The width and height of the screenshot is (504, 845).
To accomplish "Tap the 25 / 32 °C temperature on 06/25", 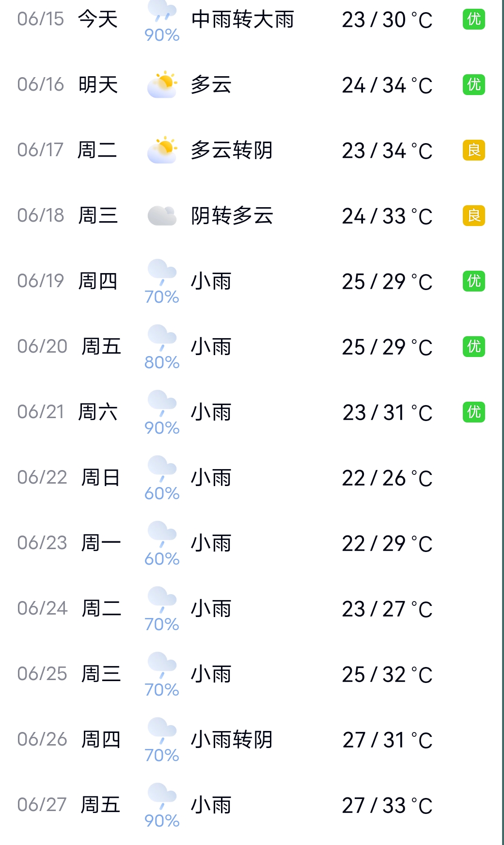I will pyautogui.click(x=387, y=674).
